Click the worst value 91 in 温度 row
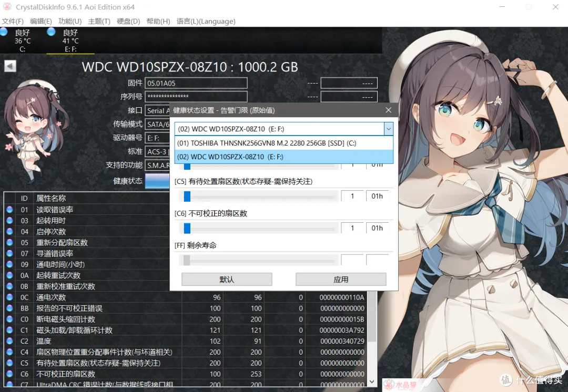Viewport: 568px width, 392px height. (258, 341)
